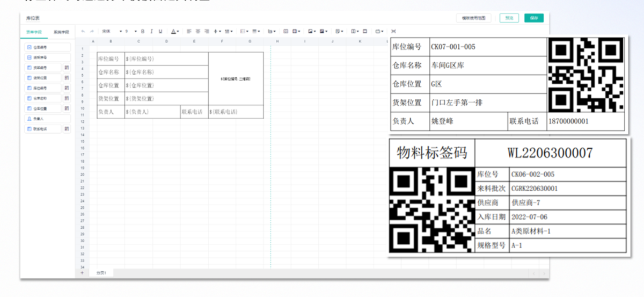Click the WL2206300007 code in material label
Viewport: 644px width, 297px height.
pos(550,153)
